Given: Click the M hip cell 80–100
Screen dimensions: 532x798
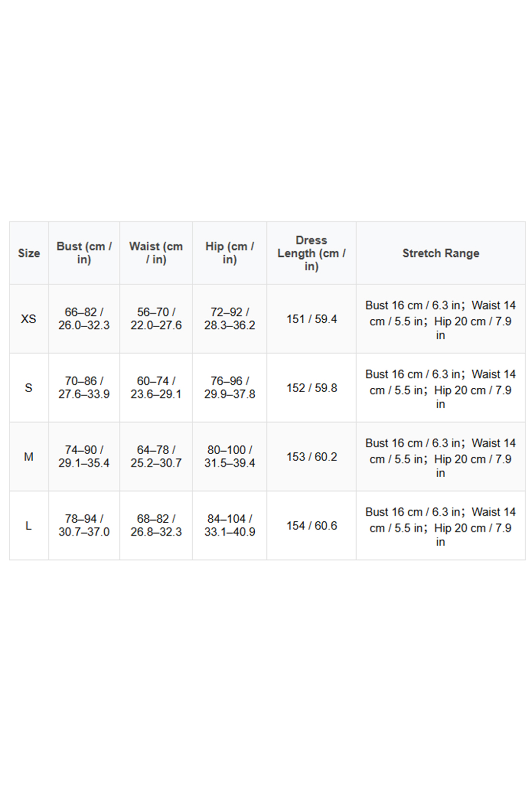Looking at the screenshot, I should click(229, 457).
